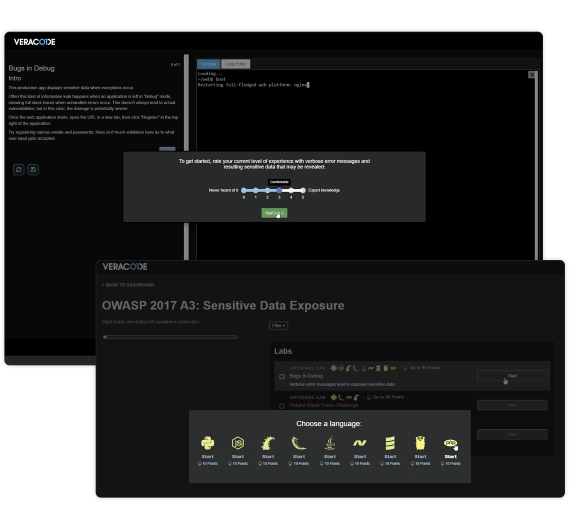Viewport: 570px width, 528px height.
Task: Start the Helpful Stack Trace Challenge
Action: 512,405
